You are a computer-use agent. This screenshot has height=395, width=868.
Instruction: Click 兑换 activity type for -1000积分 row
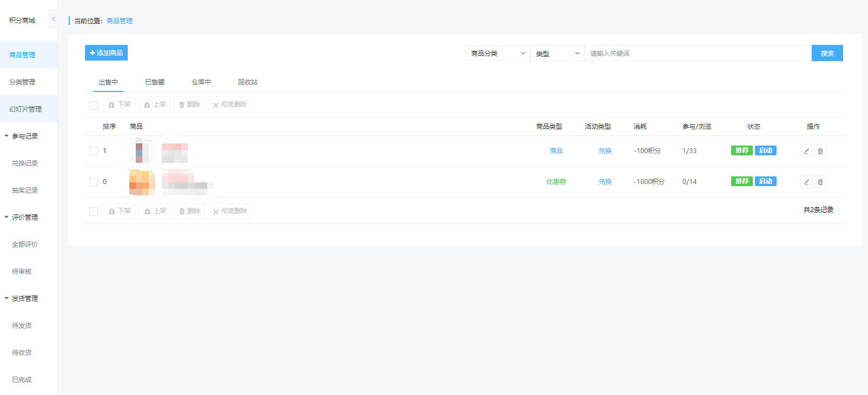tap(605, 182)
